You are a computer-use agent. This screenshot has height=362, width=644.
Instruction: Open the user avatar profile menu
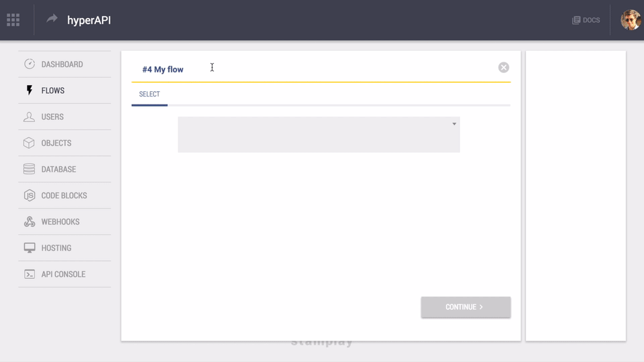click(631, 20)
